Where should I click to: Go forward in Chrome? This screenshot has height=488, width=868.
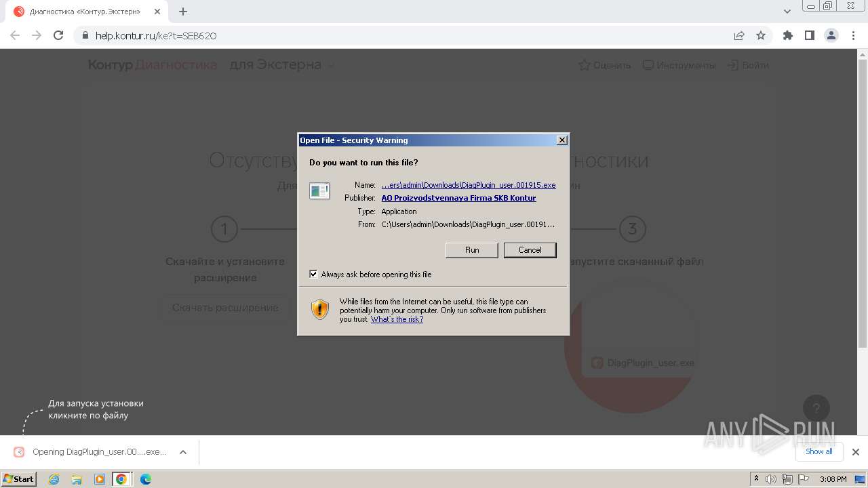tap(37, 35)
